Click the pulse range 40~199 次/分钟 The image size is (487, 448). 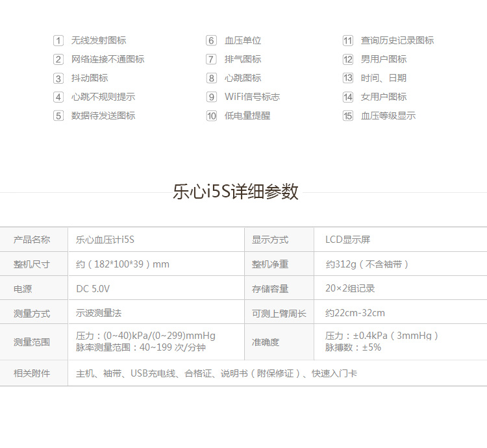click(x=172, y=347)
